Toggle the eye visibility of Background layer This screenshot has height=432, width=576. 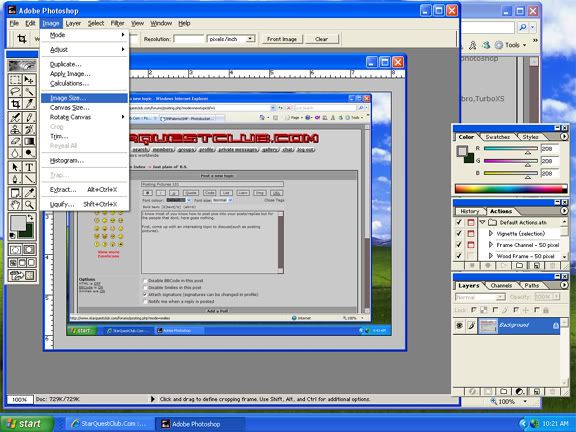[459, 325]
